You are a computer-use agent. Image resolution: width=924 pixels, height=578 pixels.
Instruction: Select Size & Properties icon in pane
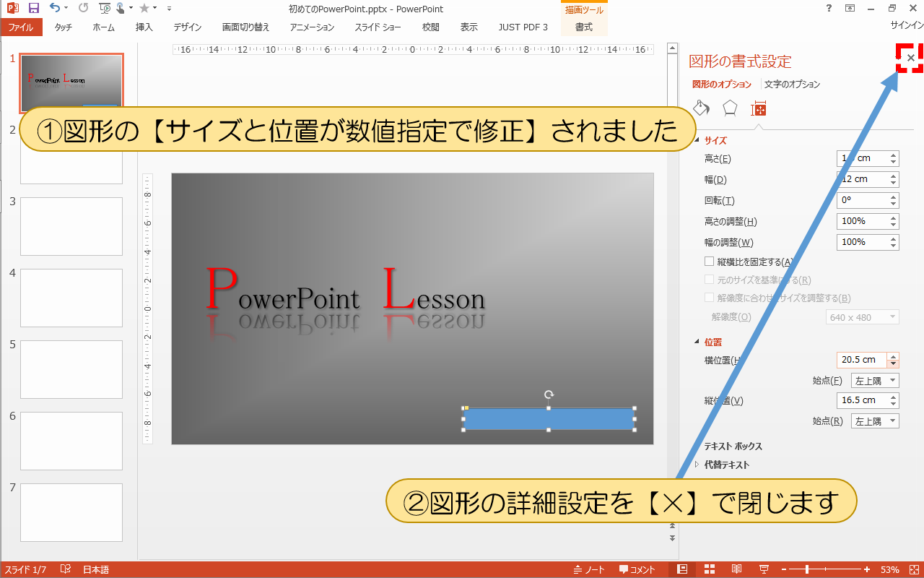coord(758,108)
